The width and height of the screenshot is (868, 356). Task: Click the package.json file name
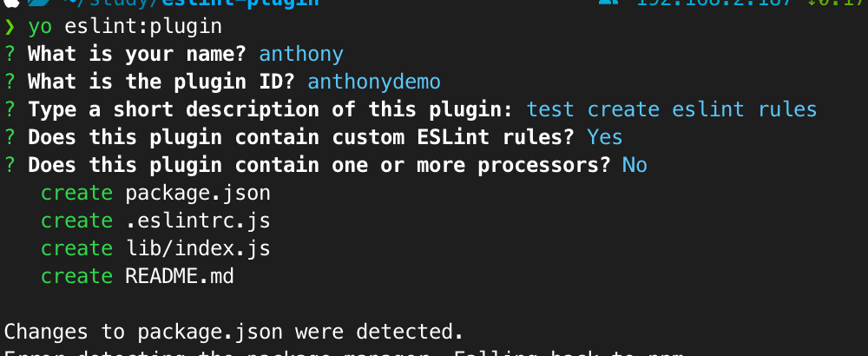click(x=198, y=194)
